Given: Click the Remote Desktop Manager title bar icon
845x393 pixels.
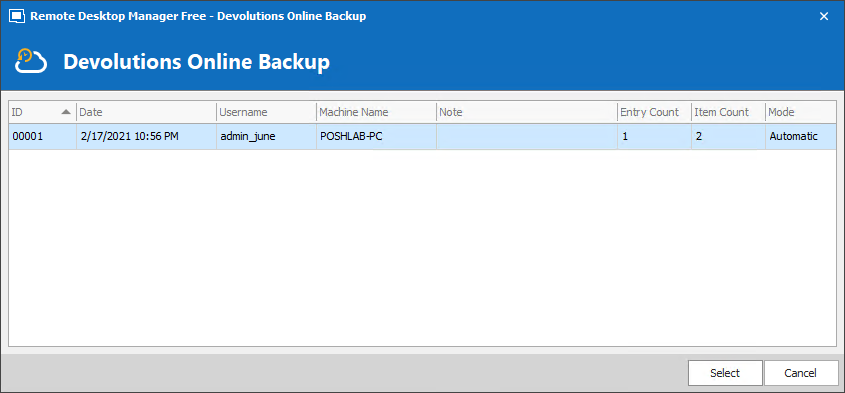Looking at the screenshot, I should pyautogui.click(x=17, y=16).
